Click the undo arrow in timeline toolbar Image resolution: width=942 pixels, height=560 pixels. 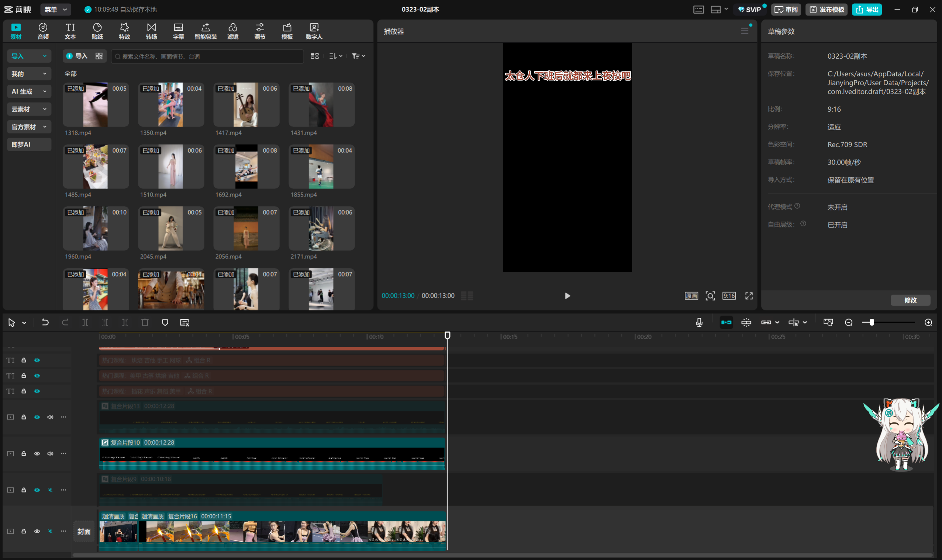(x=45, y=322)
